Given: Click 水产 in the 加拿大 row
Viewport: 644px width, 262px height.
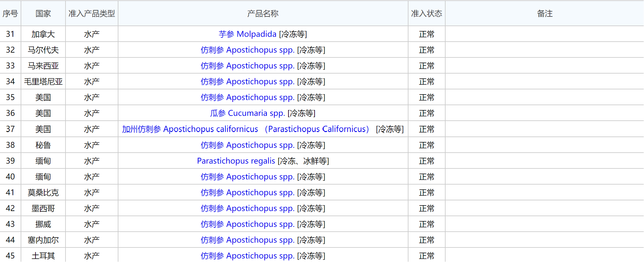Looking at the screenshot, I should point(92,34).
